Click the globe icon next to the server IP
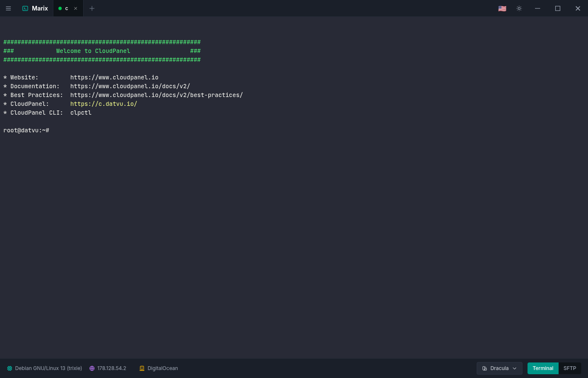This screenshot has height=378, width=588. coord(92,368)
